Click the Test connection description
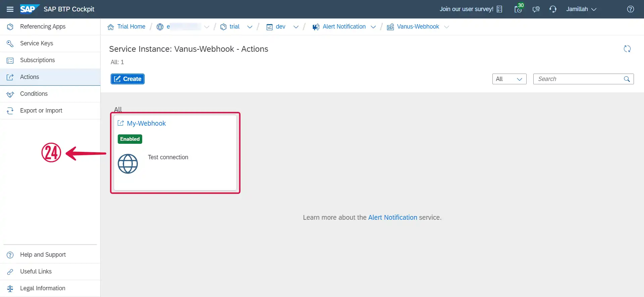 pos(168,157)
